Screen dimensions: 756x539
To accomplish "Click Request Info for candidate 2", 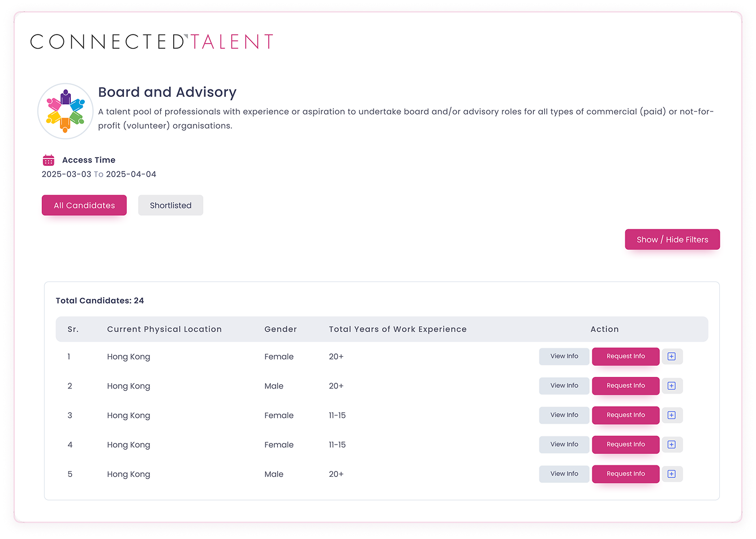I will click(x=625, y=386).
